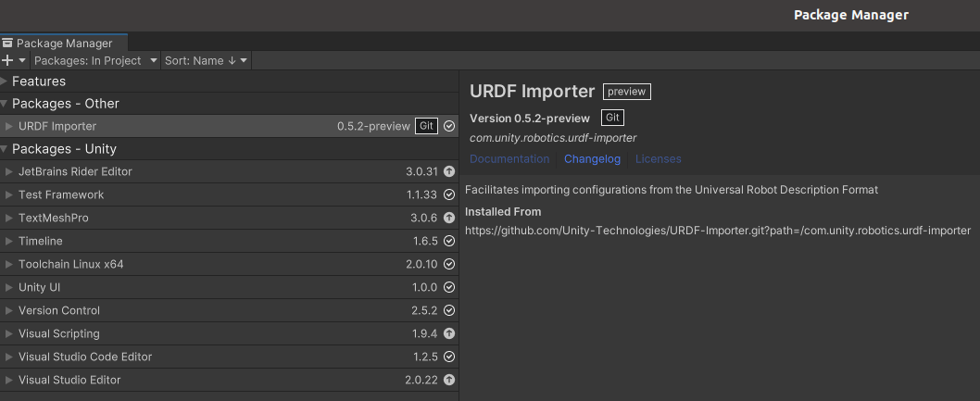Expand the Unity UI row arrow
This screenshot has width=980, height=401.
coord(8,287)
